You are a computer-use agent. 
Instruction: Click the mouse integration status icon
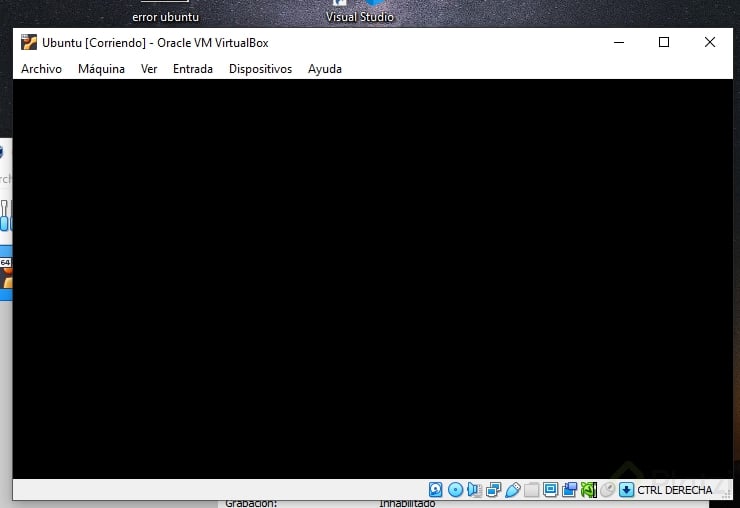tap(608, 490)
